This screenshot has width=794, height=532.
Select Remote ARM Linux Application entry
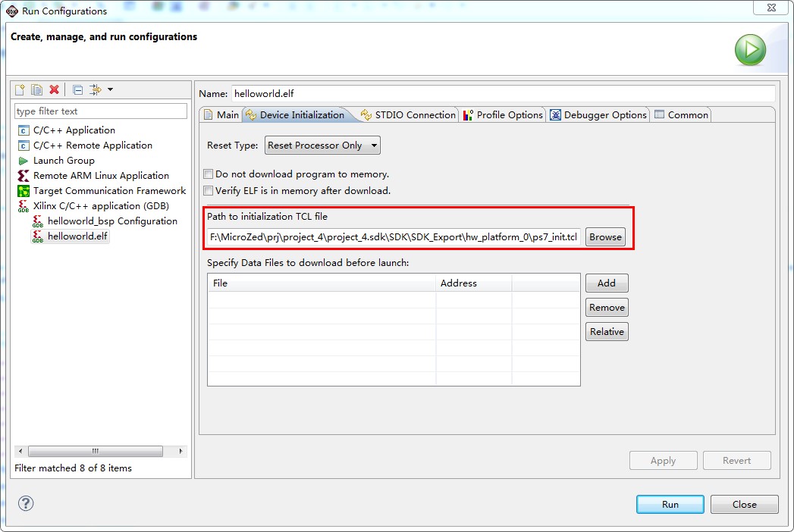coord(102,176)
